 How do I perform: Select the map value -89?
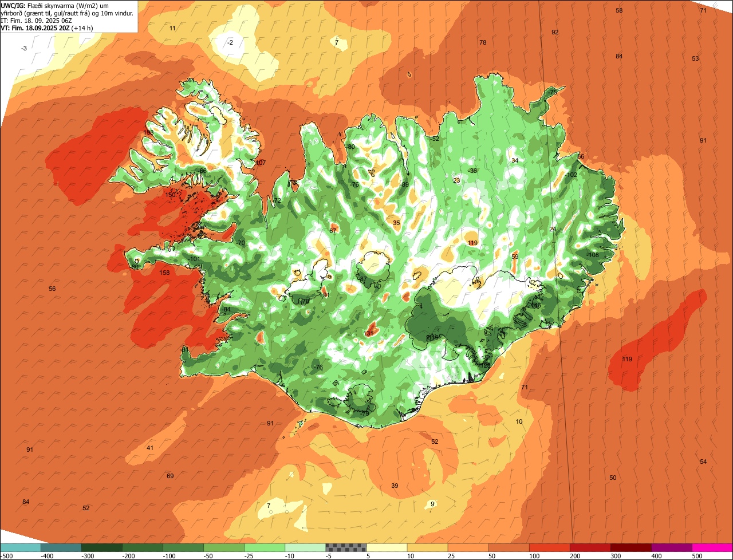click(404, 184)
